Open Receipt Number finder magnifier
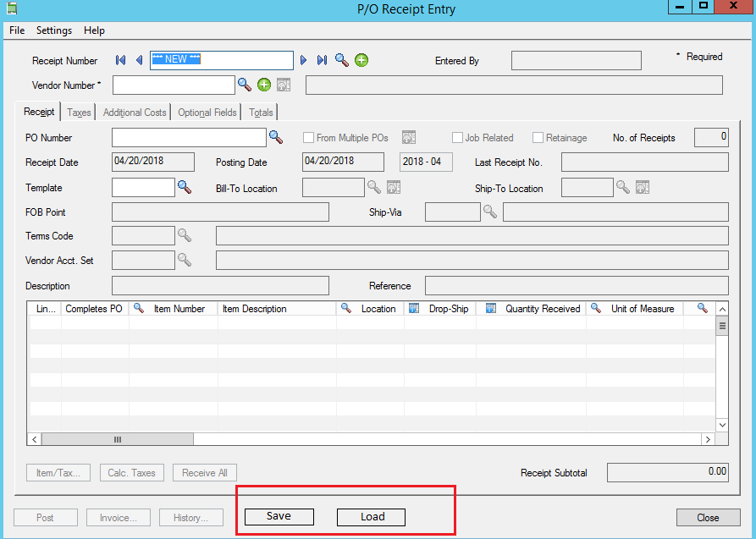The height and width of the screenshot is (539, 756). pyautogui.click(x=342, y=60)
